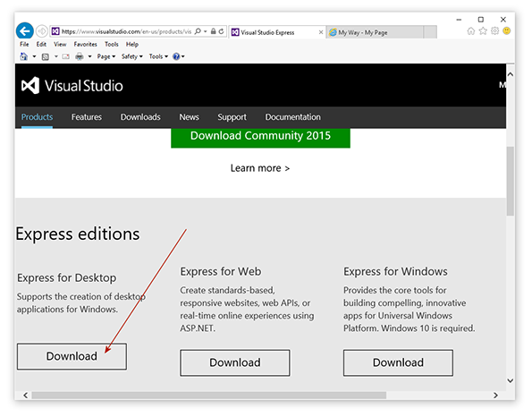Open the Features navigation item
Image resolution: width=532 pixels, height=417 pixels.
87,117
